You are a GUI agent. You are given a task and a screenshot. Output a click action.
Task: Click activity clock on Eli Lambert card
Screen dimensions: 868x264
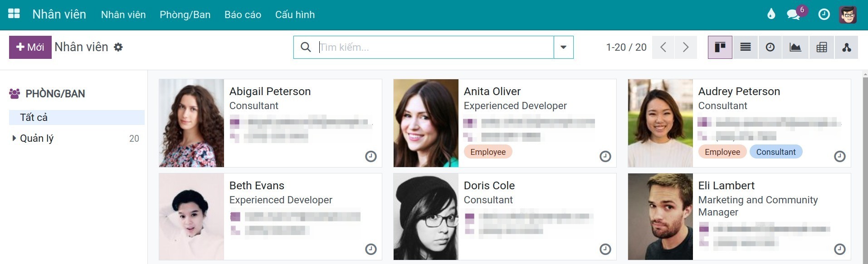[840, 250]
